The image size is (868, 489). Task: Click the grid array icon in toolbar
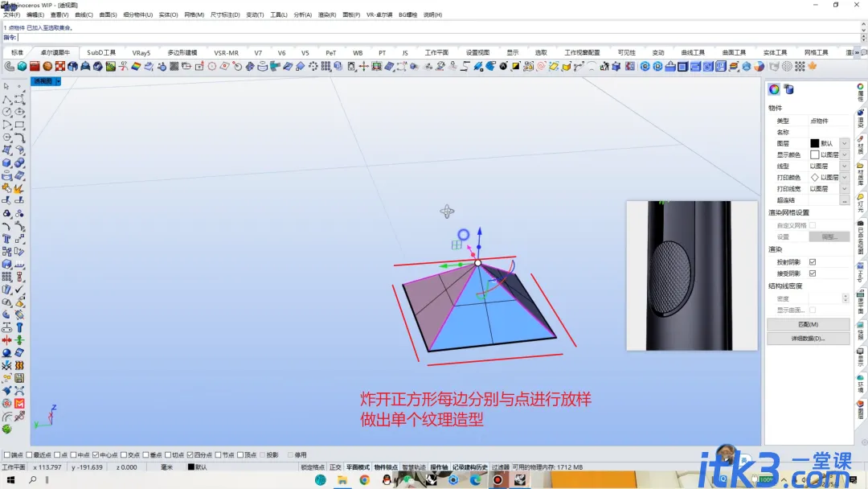(x=326, y=67)
